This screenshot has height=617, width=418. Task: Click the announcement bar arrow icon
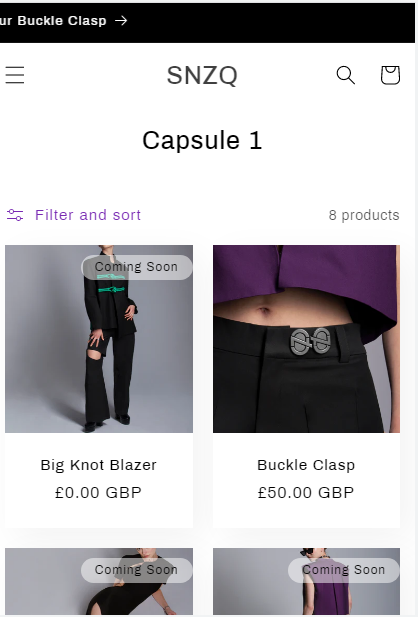point(121,20)
